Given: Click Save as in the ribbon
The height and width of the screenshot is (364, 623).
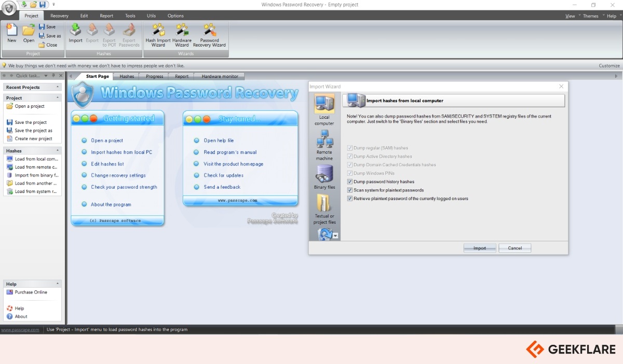Looking at the screenshot, I should pyautogui.click(x=49, y=36).
